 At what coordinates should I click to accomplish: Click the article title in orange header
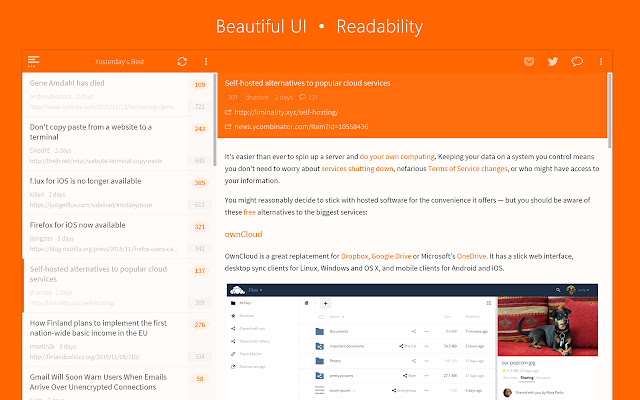307,83
